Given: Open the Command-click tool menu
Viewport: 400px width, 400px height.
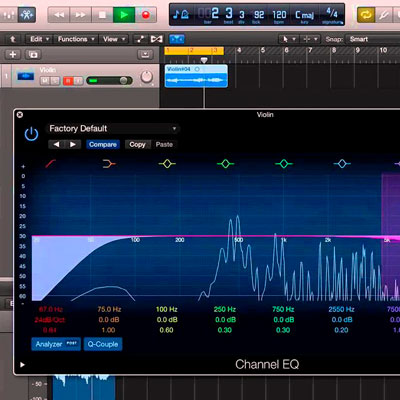Looking at the screenshot, I should 310,39.
